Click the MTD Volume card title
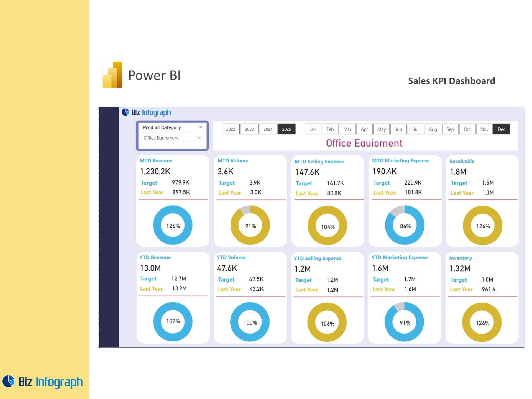The height and width of the screenshot is (399, 532). click(x=233, y=160)
